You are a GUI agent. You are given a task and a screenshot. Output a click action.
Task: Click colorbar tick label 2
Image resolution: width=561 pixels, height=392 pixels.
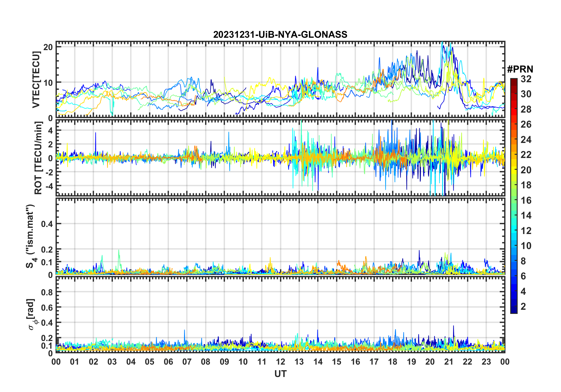[523, 307]
